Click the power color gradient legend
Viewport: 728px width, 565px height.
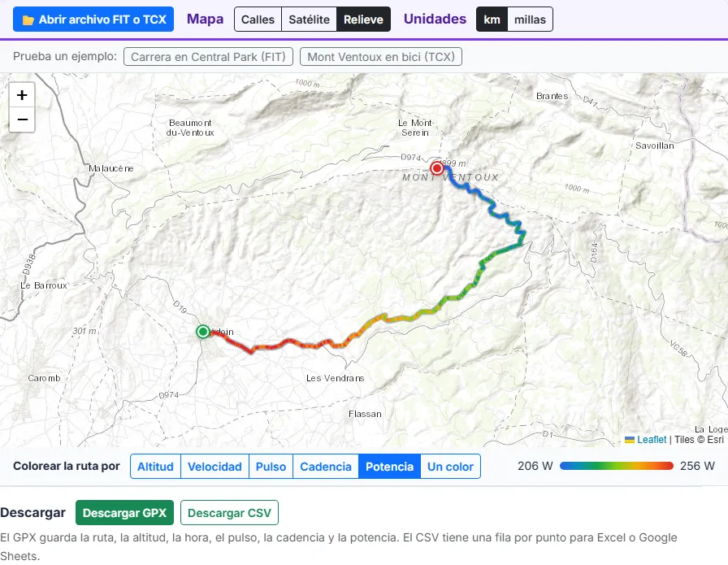coord(617,466)
